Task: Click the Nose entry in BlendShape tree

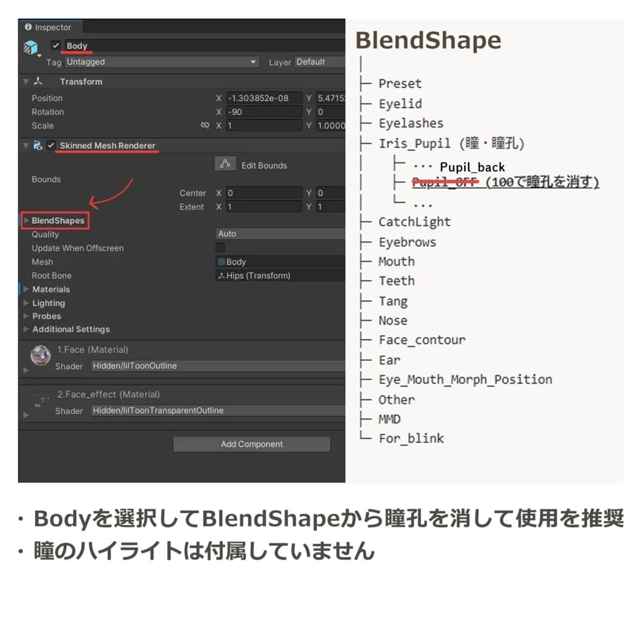Action: coord(392,320)
